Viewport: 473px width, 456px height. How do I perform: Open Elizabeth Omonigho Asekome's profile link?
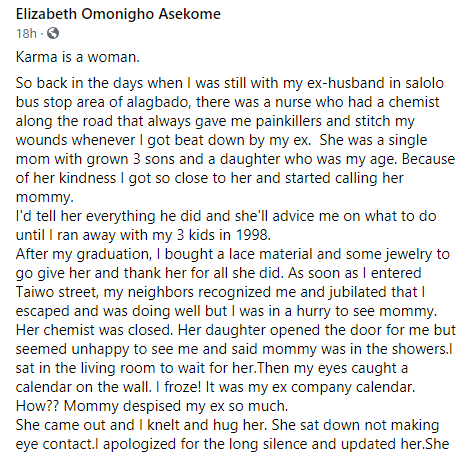point(118,14)
